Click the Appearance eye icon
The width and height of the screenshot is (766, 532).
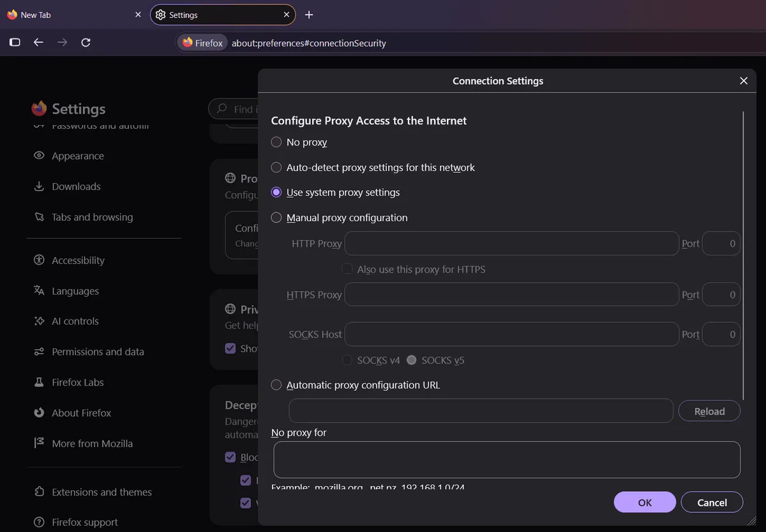click(x=39, y=156)
